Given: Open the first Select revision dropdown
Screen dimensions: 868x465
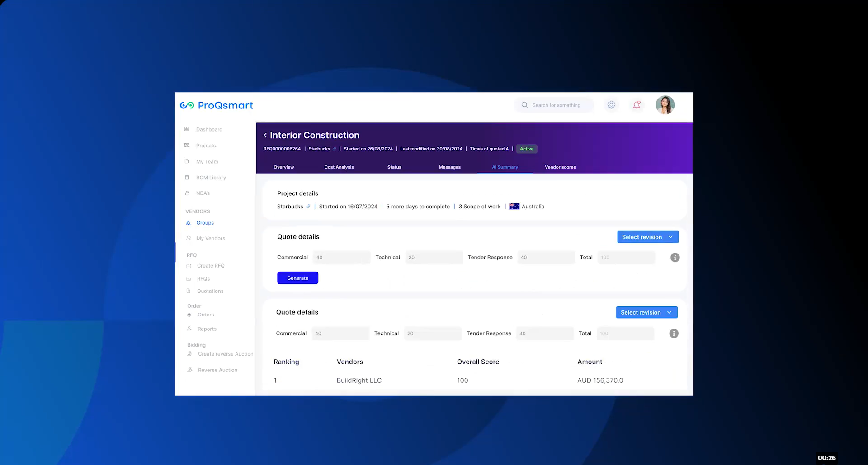Looking at the screenshot, I should [x=648, y=237].
